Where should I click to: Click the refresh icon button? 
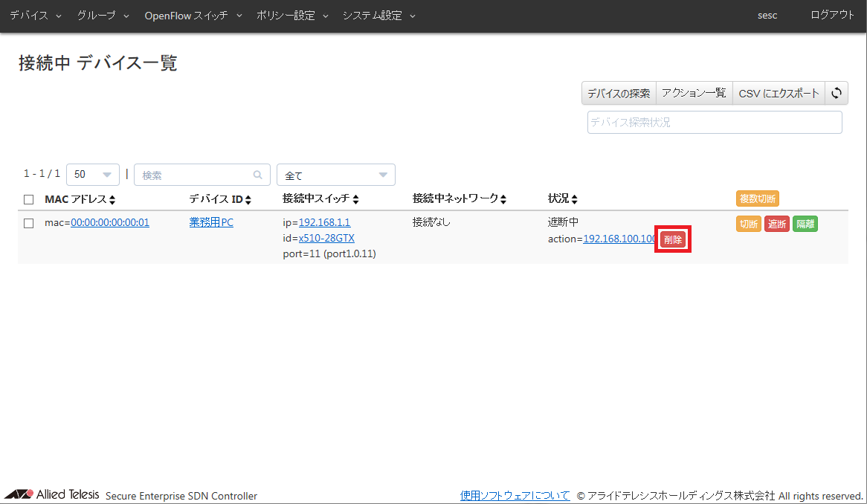837,94
